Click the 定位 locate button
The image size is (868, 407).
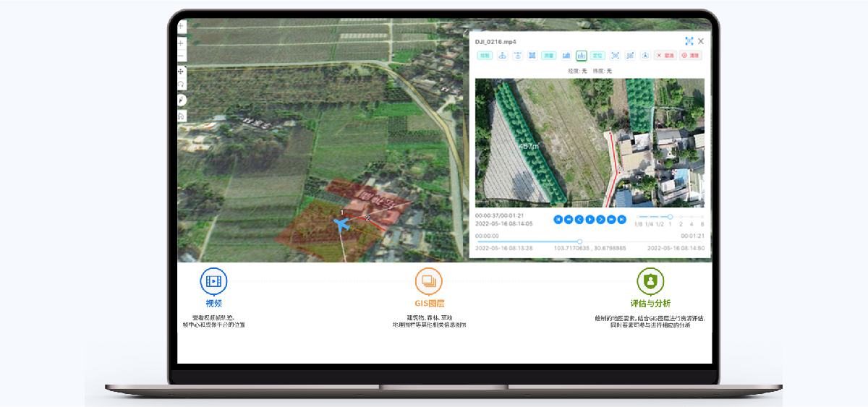(597, 55)
